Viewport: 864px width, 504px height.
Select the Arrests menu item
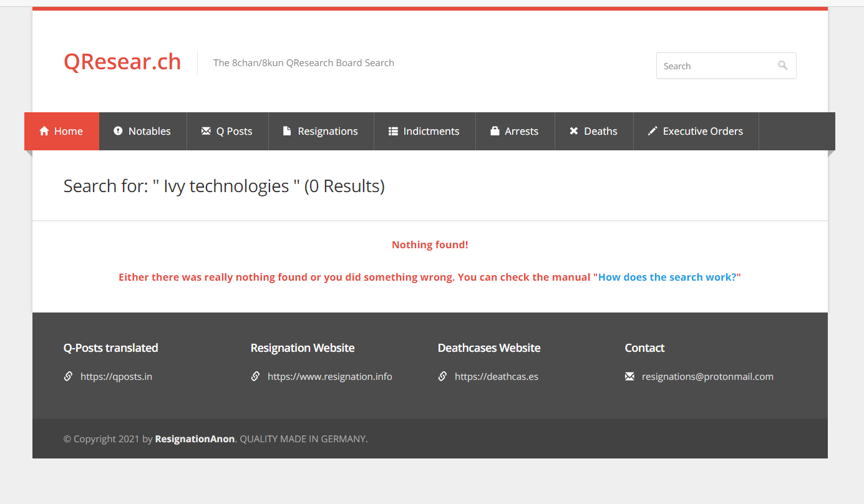point(515,131)
